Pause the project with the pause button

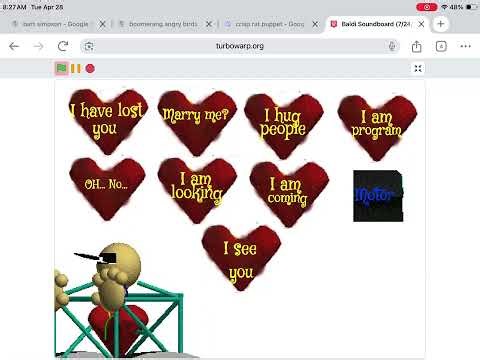pos(76,68)
